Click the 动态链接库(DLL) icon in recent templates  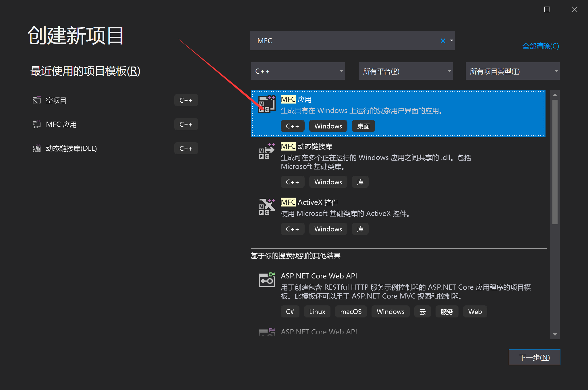(x=37, y=148)
